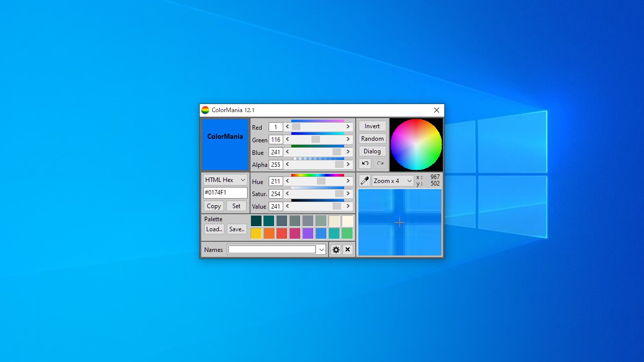Viewport: 644px width, 362px height.
Task: Click the Set button
Action: coord(236,206)
